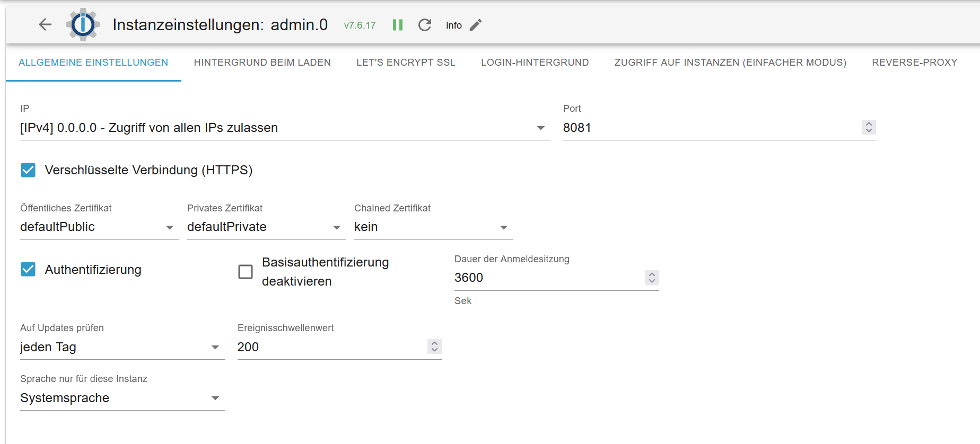This screenshot has width=980, height=444.
Task: Click the ioBroker gear logo
Action: [83, 24]
